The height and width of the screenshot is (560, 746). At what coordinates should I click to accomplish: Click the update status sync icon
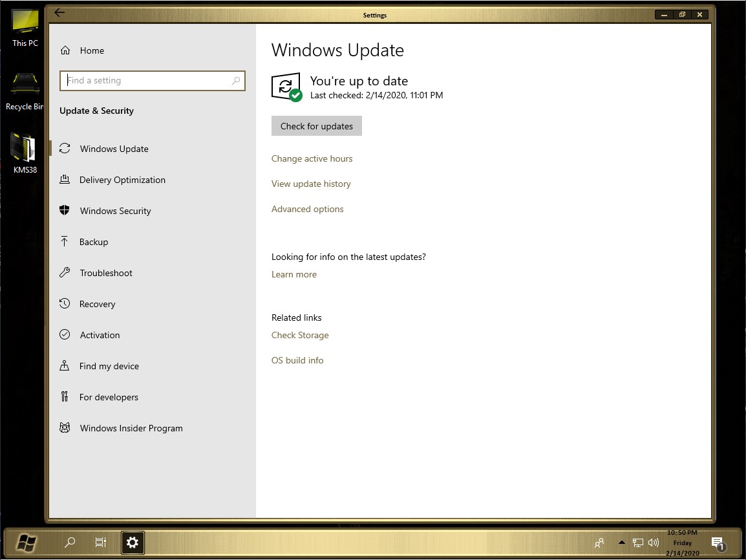coord(286,87)
